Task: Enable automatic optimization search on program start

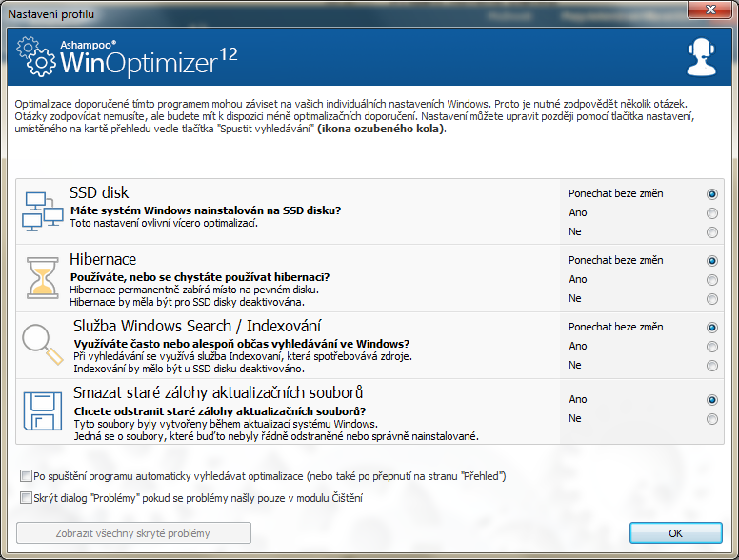Action: (x=26, y=475)
